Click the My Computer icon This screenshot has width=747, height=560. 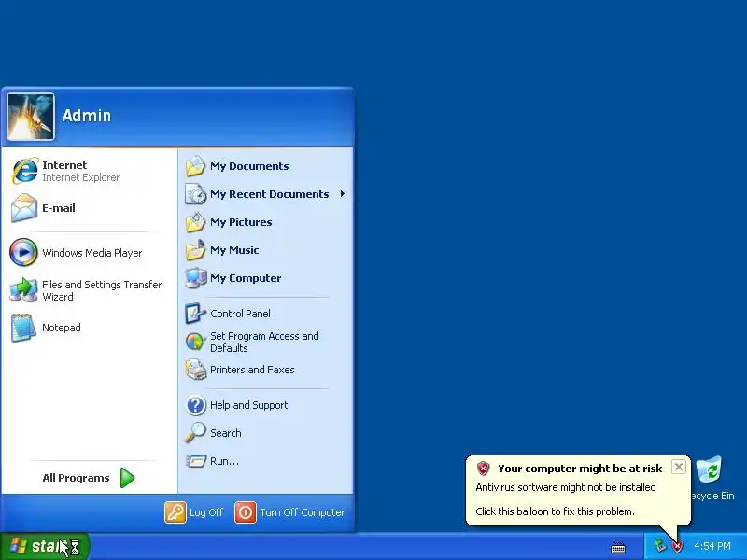click(195, 278)
